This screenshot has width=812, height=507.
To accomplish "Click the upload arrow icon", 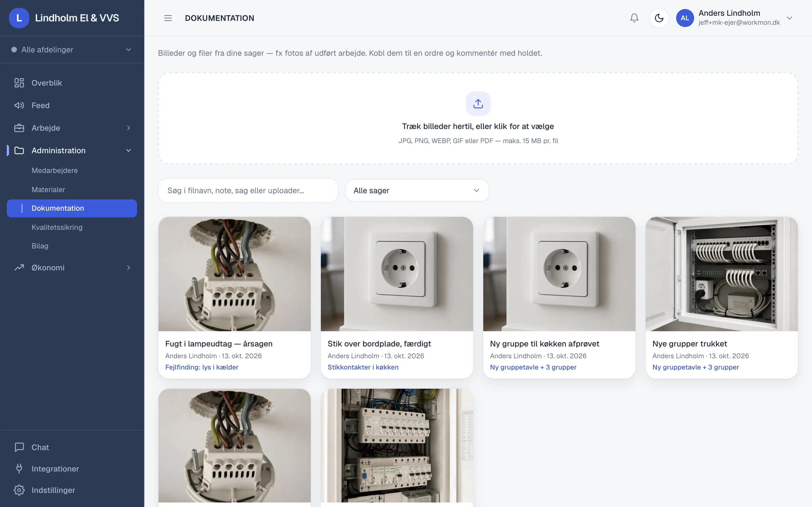I will [x=478, y=104].
